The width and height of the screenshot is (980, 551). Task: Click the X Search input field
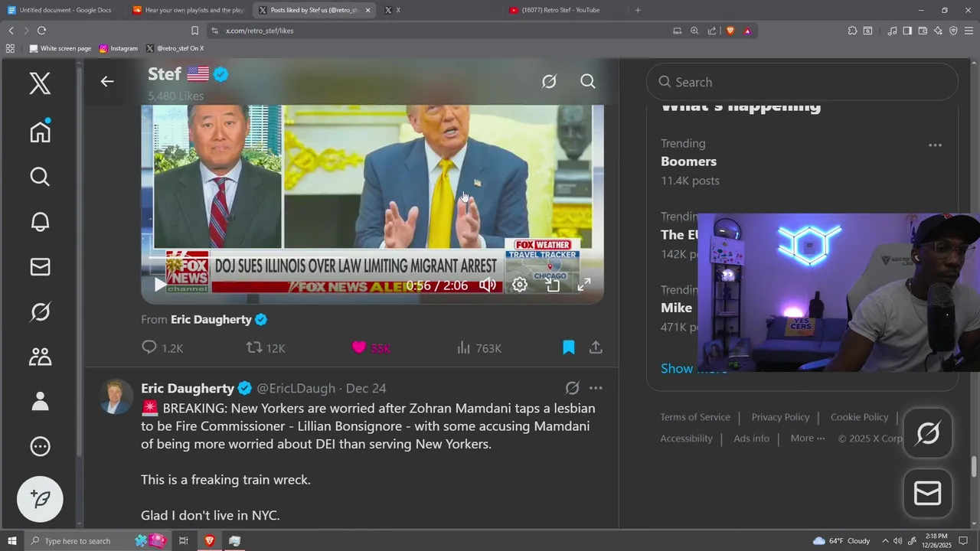pyautogui.click(x=802, y=82)
